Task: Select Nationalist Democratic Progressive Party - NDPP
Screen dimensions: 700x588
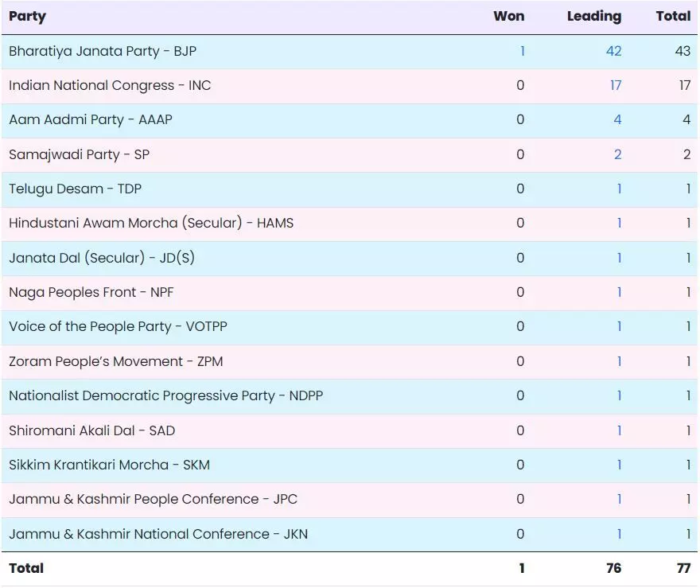Action: tap(166, 396)
